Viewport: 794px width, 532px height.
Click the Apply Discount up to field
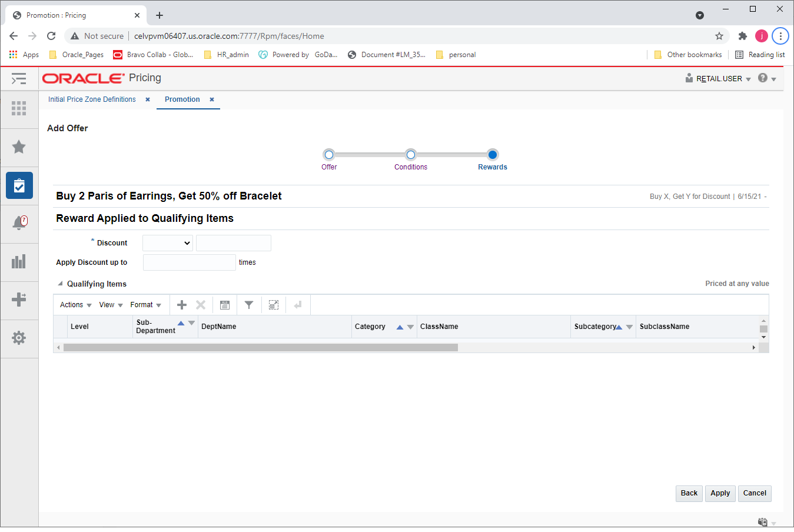(x=190, y=262)
